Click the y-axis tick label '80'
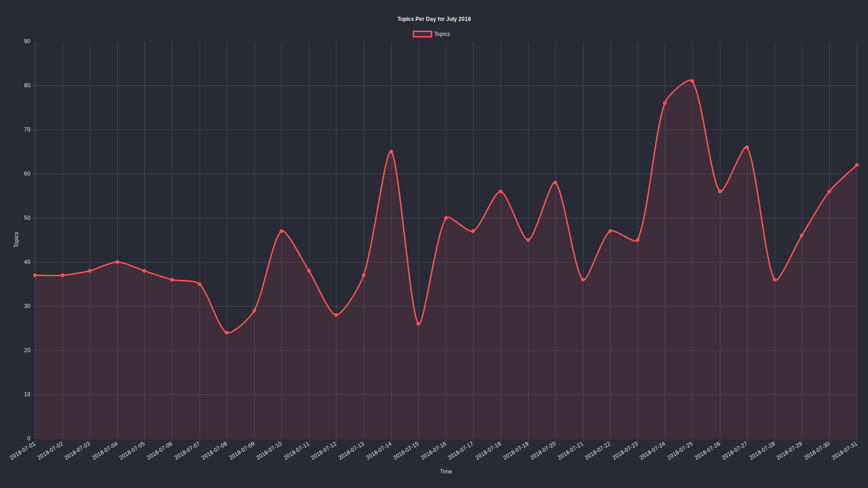Image resolution: width=868 pixels, height=488 pixels. coord(28,85)
